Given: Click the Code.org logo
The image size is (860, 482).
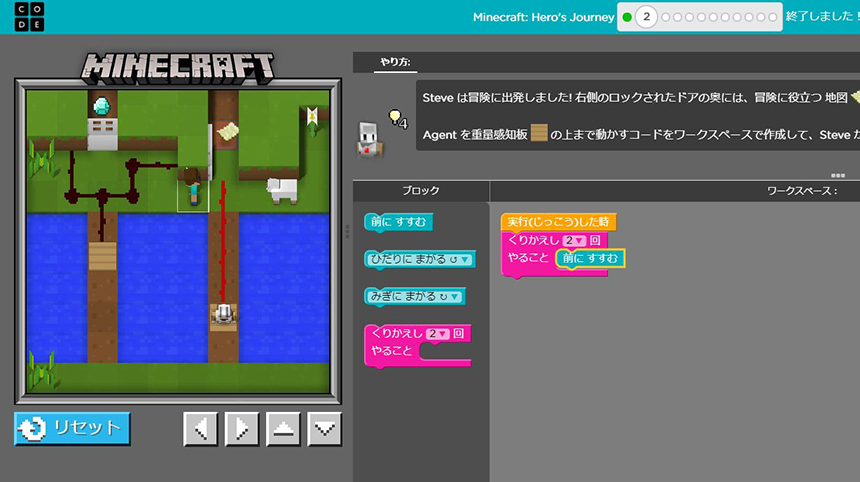Looking at the screenshot, I should 29,17.
